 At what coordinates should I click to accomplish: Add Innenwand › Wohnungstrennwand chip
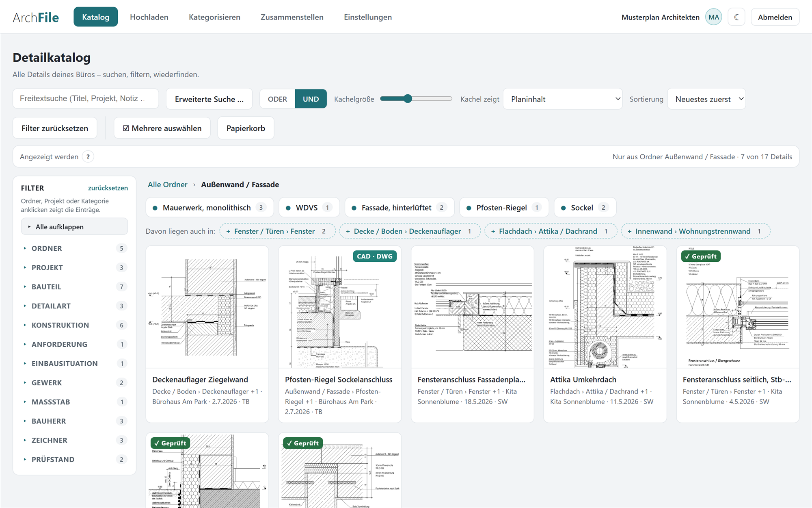pos(695,231)
